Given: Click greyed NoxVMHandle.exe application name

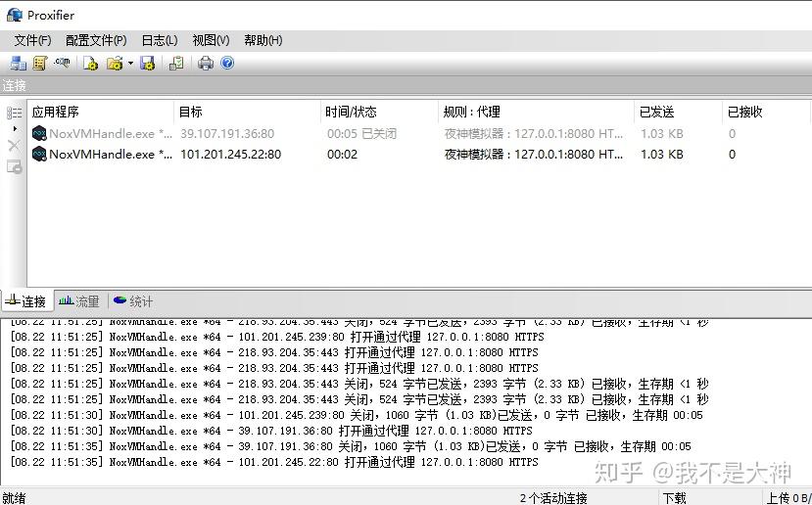Looking at the screenshot, I should click(111, 133).
